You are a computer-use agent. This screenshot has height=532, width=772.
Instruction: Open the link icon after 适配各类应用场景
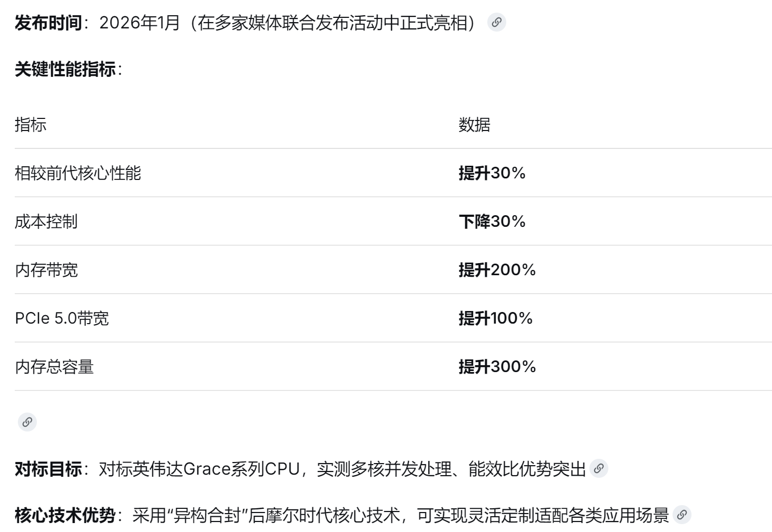(x=682, y=515)
